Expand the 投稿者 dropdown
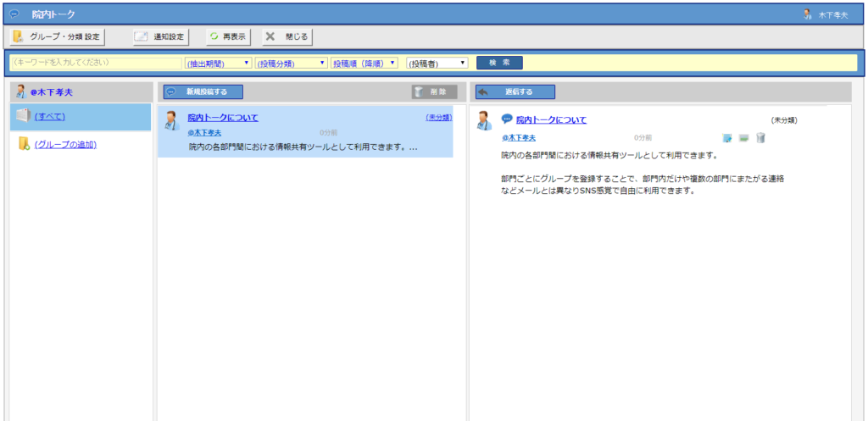Screen dimensions: 868x421 click(x=437, y=63)
